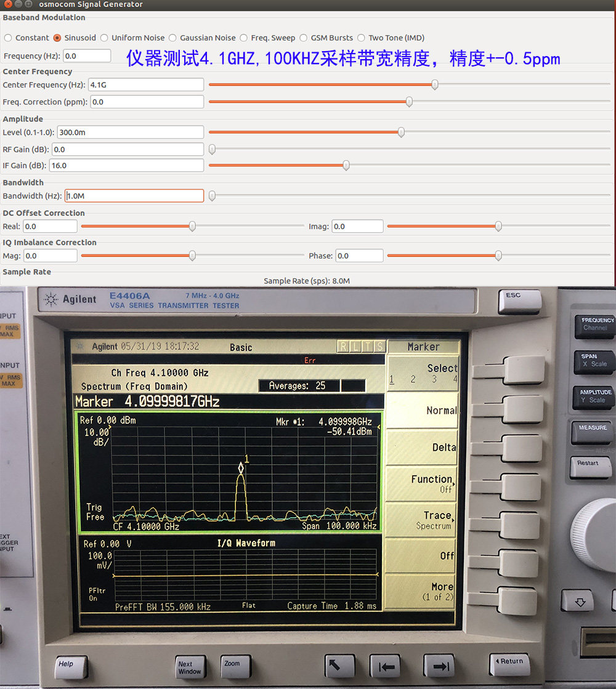Click the RF Gain (dB) field

(x=128, y=150)
